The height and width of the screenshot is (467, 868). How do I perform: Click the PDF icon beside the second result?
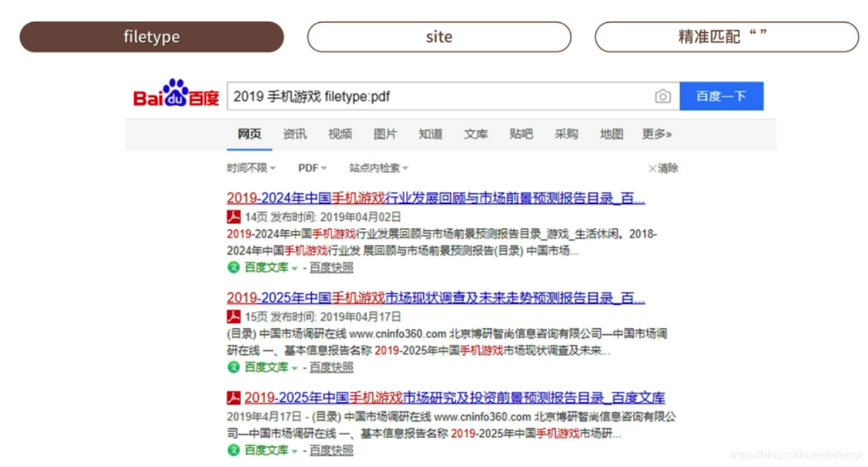click(232, 316)
